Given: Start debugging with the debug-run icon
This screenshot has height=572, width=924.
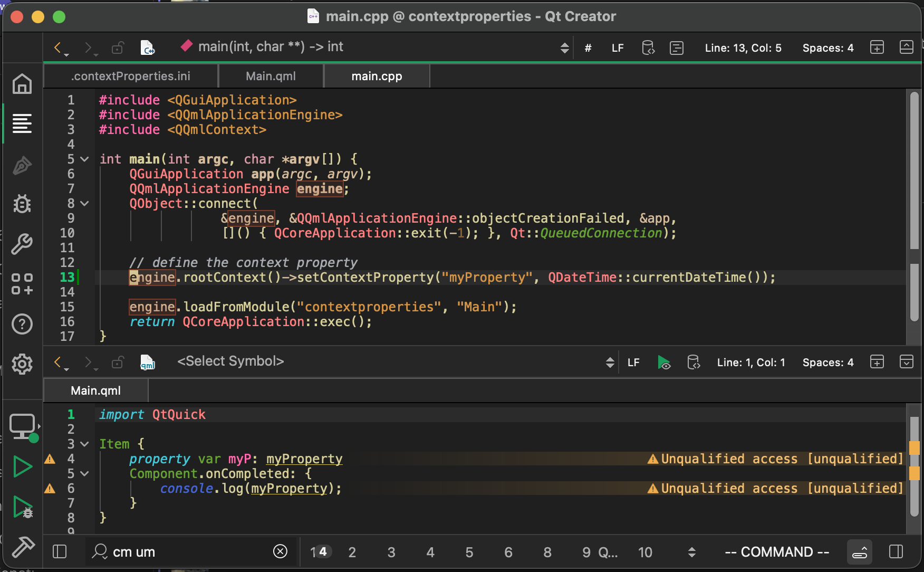Looking at the screenshot, I should pyautogui.click(x=22, y=508).
